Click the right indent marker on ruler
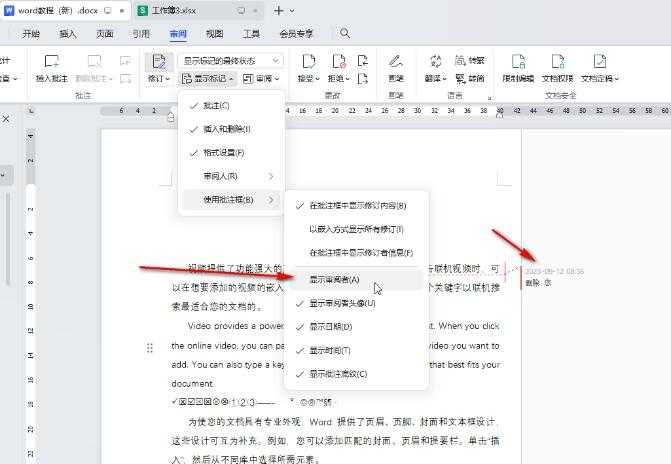Viewport: 671px width, 464px height. point(499,113)
